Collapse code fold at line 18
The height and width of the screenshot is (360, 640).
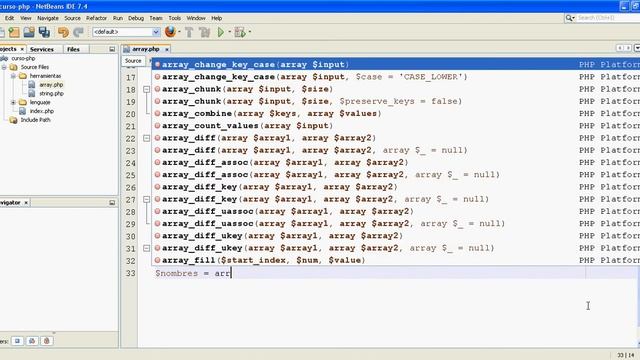coord(146,89)
